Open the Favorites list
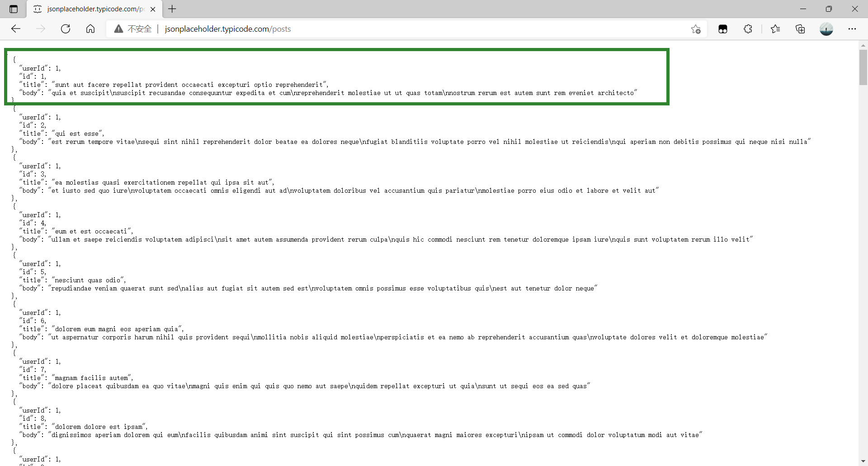 click(775, 29)
